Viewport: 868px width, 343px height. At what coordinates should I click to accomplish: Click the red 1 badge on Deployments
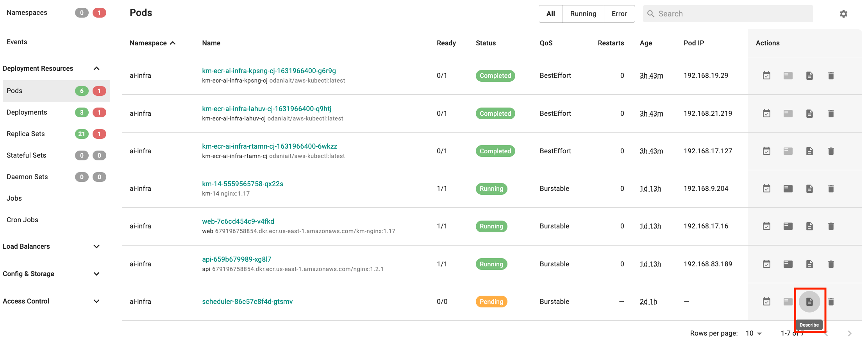point(99,112)
